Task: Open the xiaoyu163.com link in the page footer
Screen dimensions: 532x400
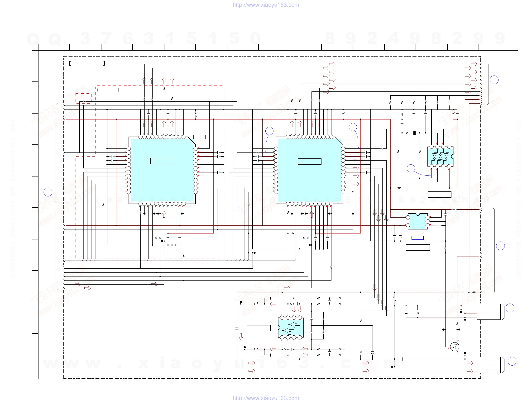Action: click(x=266, y=398)
